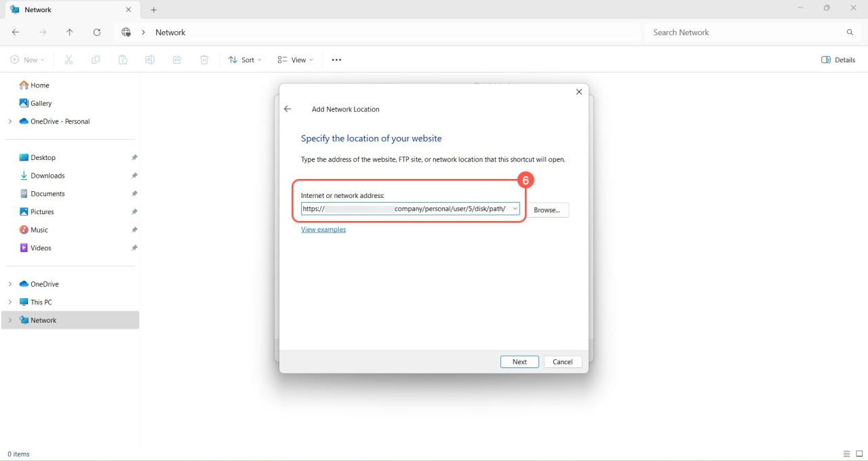
Task: Click the Next button
Action: click(519, 362)
